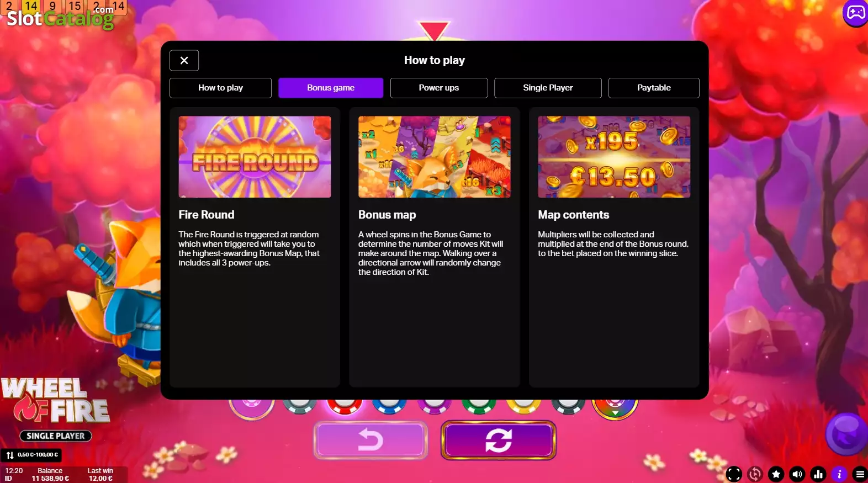Click the Bonus map thumbnail image

pos(435,157)
